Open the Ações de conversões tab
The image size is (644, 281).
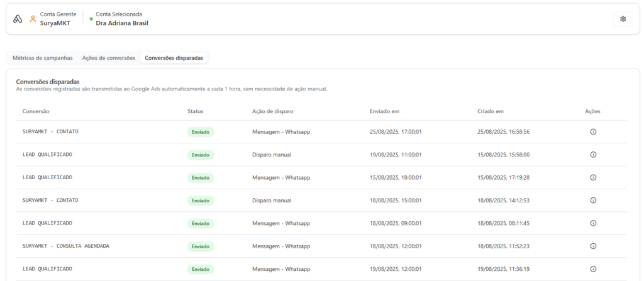click(x=108, y=58)
